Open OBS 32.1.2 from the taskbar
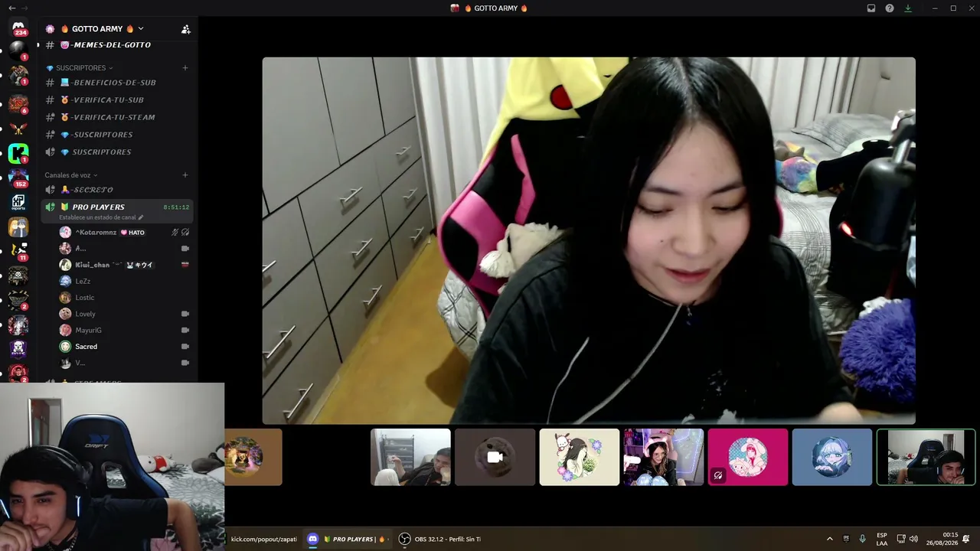Viewport: 980px width, 551px height. tap(440, 539)
